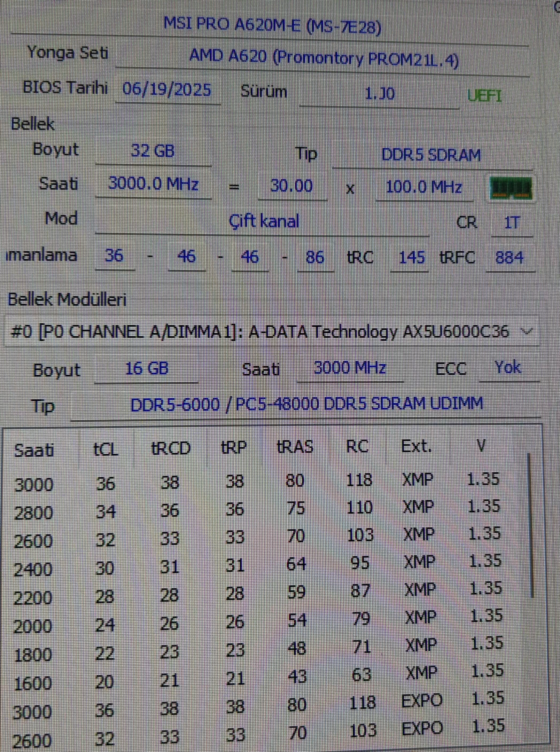The image size is (560, 752).
Task: Click the memory clock value 3000.0 MHz
Action: (153, 183)
